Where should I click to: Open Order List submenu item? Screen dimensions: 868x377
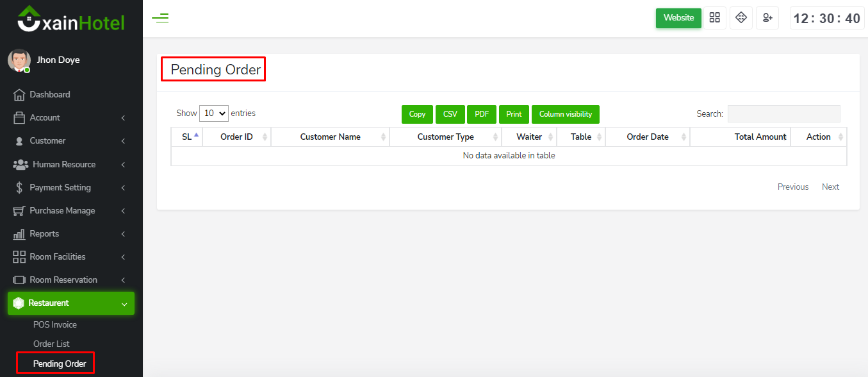click(x=51, y=344)
